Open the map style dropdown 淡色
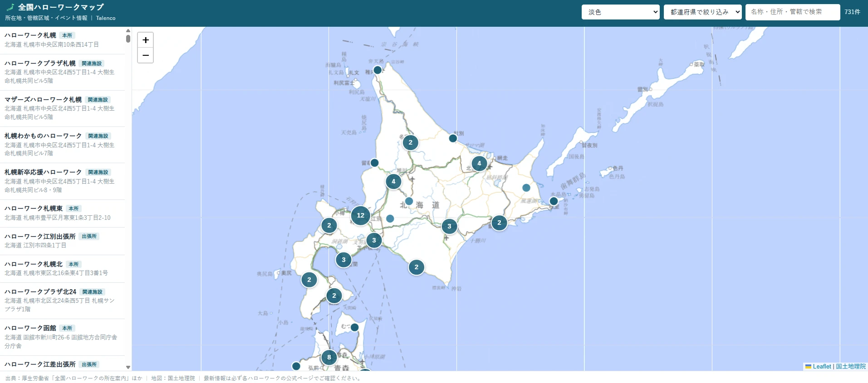Image resolution: width=868 pixels, height=383 pixels. [x=620, y=12]
